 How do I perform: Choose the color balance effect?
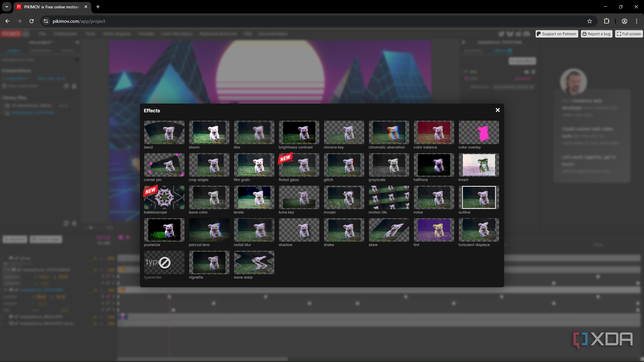(434, 132)
